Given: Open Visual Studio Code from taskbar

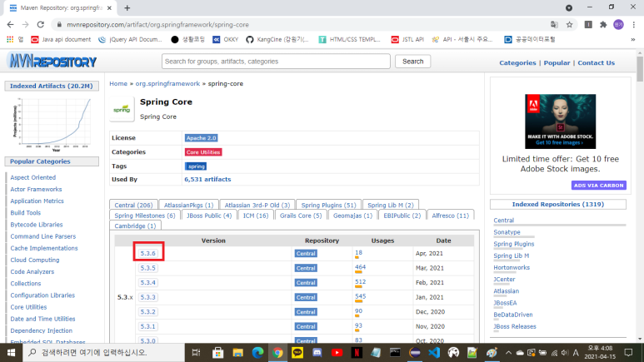Looking at the screenshot, I should click(434, 353).
